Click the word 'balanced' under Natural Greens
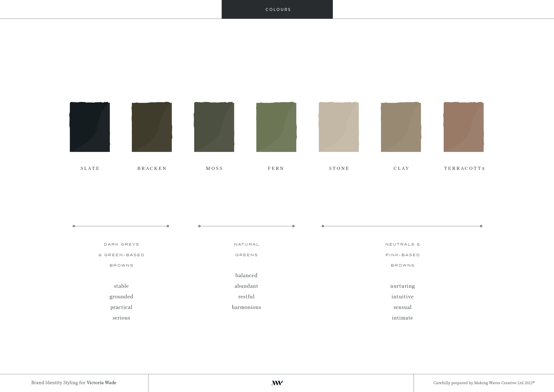 pos(246,275)
